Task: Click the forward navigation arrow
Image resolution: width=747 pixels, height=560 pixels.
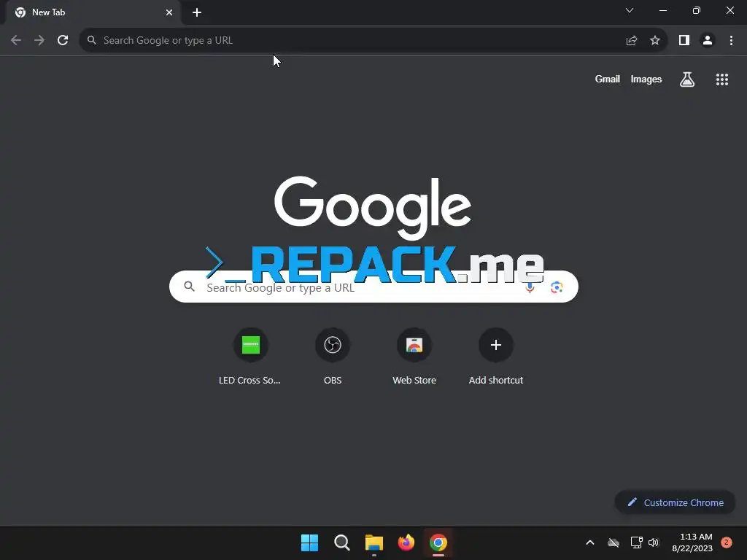Action: [x=39, y=41]
